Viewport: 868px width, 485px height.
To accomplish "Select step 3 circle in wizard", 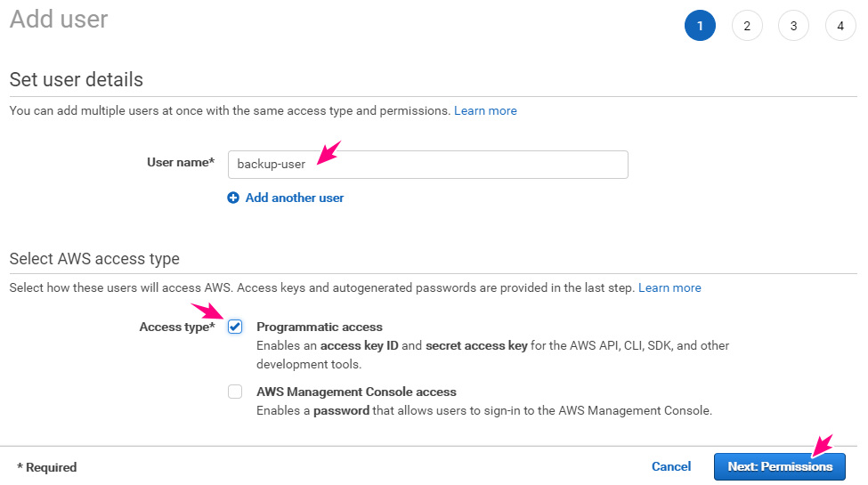I will tap(793, 26).
